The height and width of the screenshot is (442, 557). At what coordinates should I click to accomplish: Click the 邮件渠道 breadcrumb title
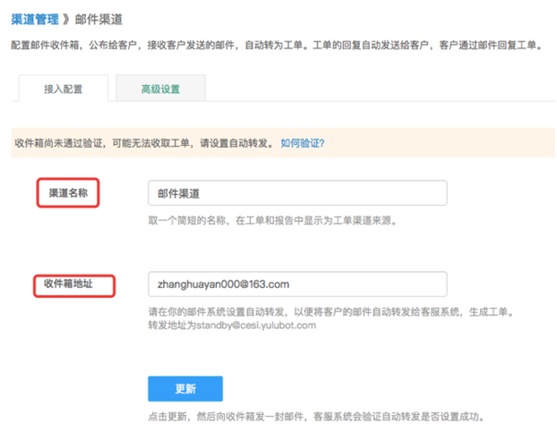(99, 19)
